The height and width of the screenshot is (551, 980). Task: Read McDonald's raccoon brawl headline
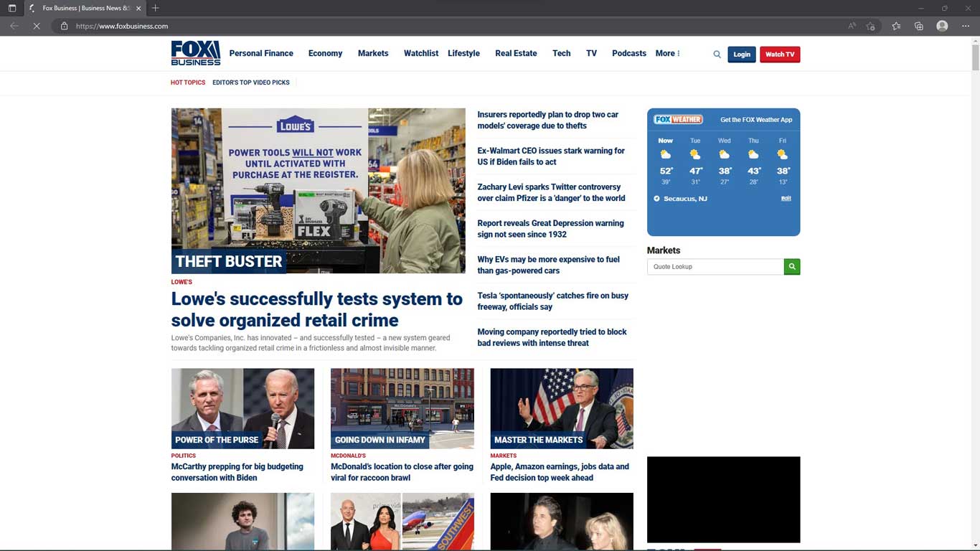pyautogui.click(x=402, y=472)
